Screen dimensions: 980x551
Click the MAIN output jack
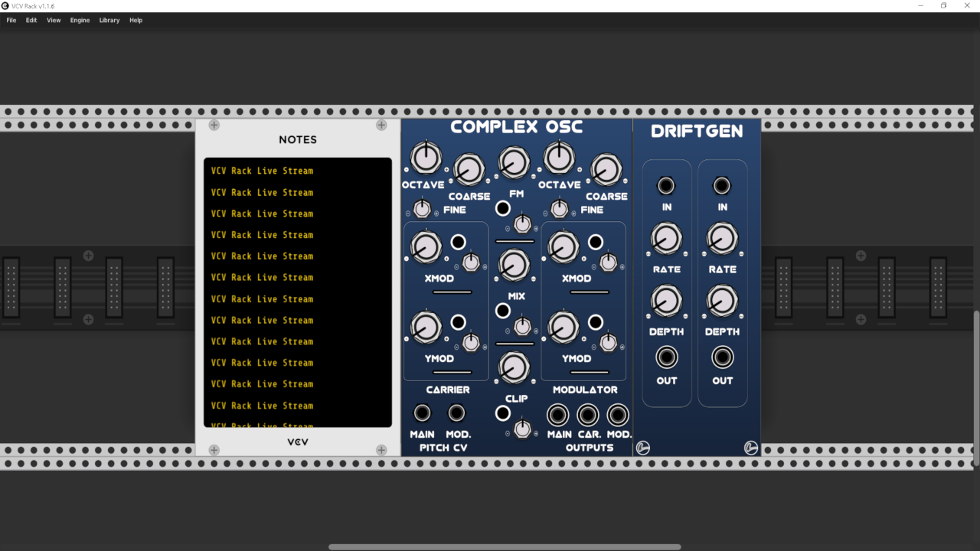click(557, 415)
